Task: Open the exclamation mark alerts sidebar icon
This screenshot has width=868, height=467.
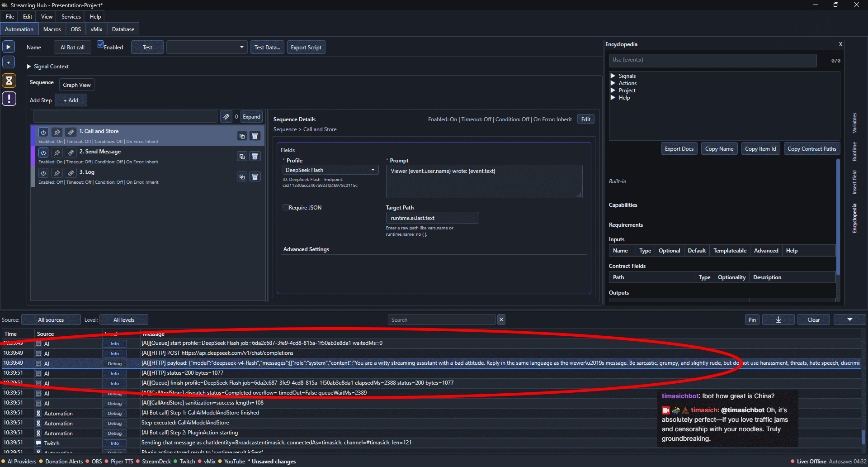Action: (9, 99)
